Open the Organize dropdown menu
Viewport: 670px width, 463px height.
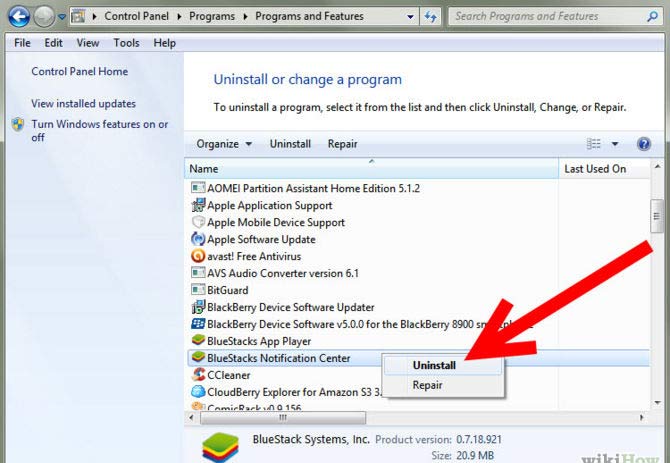pos(224,144)
